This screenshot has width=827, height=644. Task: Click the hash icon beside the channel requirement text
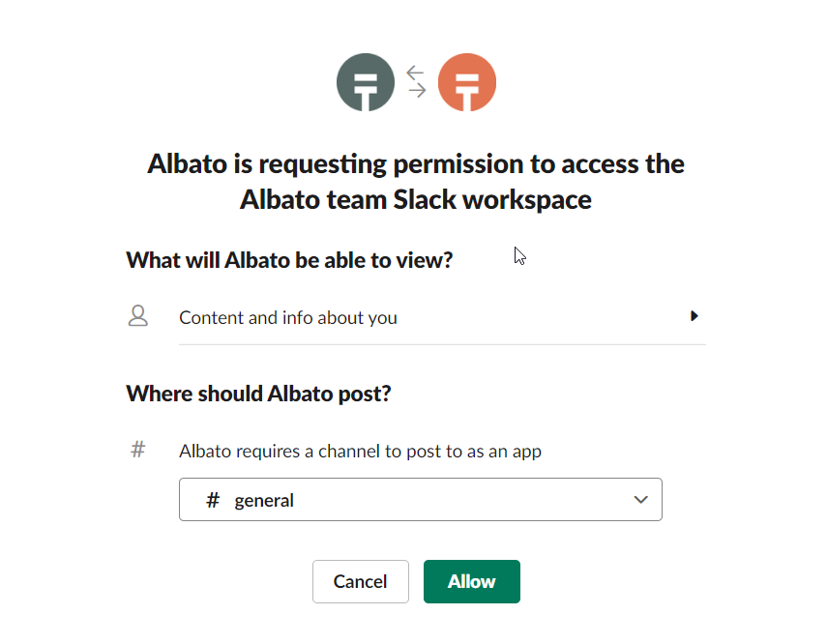(x=138, y=450)
